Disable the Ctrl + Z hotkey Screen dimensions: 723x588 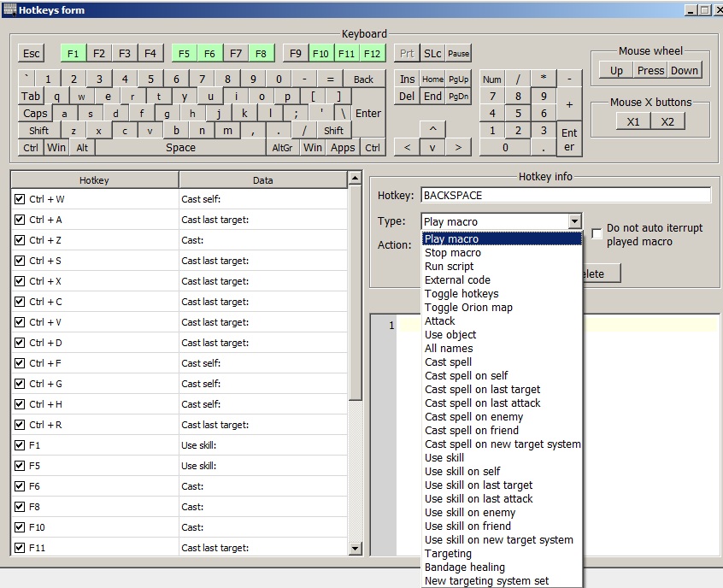coord(20,240)
